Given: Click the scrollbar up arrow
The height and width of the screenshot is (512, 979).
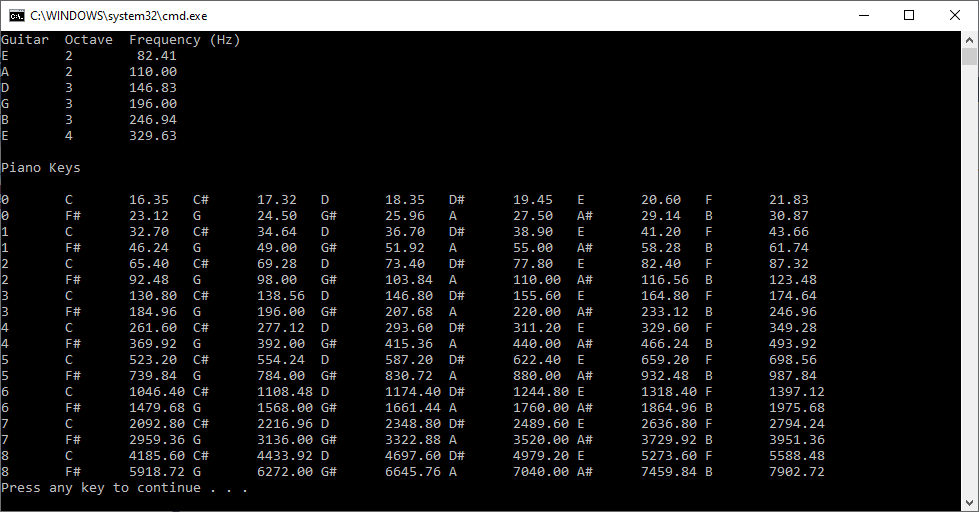Looking at the screenshot, I should click(970, 40).
